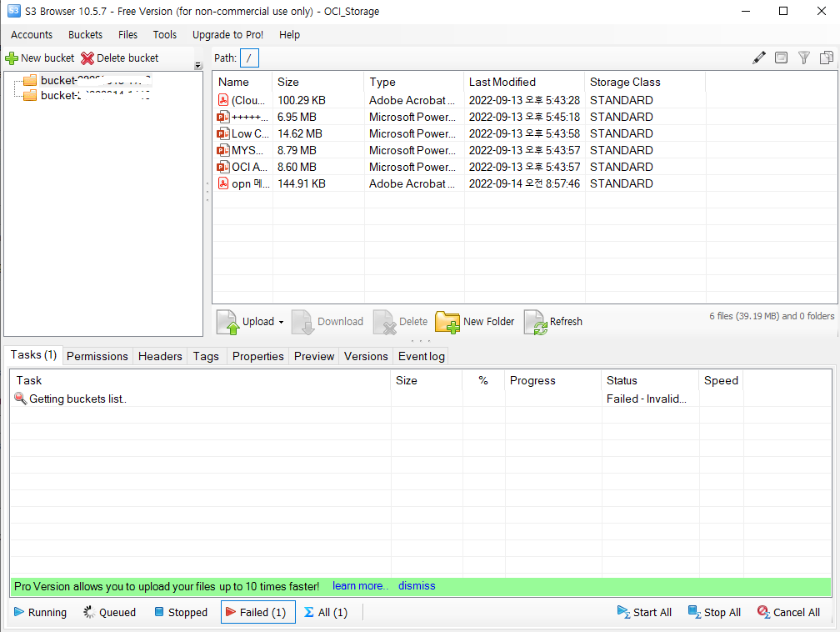Click the Delete file button
Viewport: 840px width, 632px height.
point(400,322)
